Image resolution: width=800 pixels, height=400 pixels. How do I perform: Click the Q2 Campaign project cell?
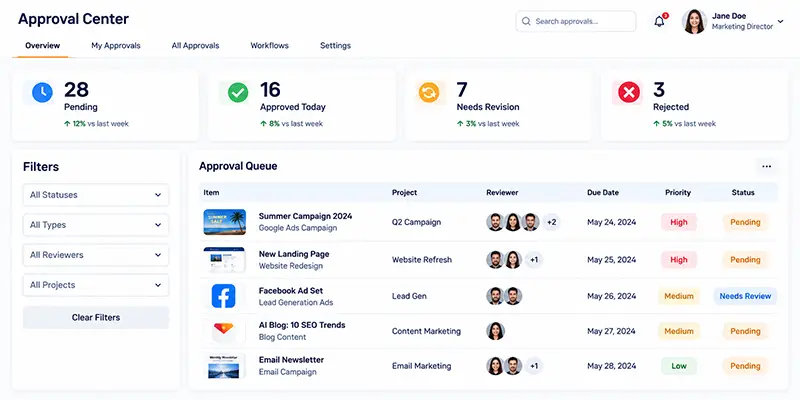[x=416, y=222]
